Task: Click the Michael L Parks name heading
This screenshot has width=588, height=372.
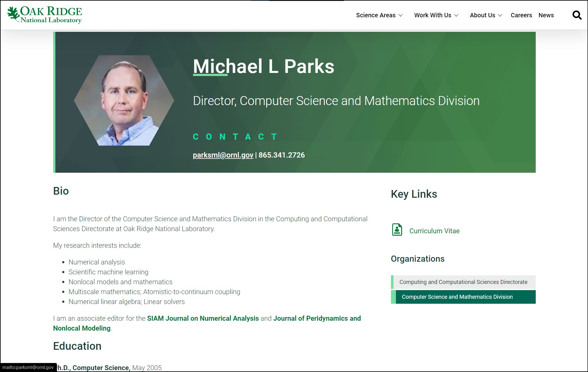Action: [263, 66]
